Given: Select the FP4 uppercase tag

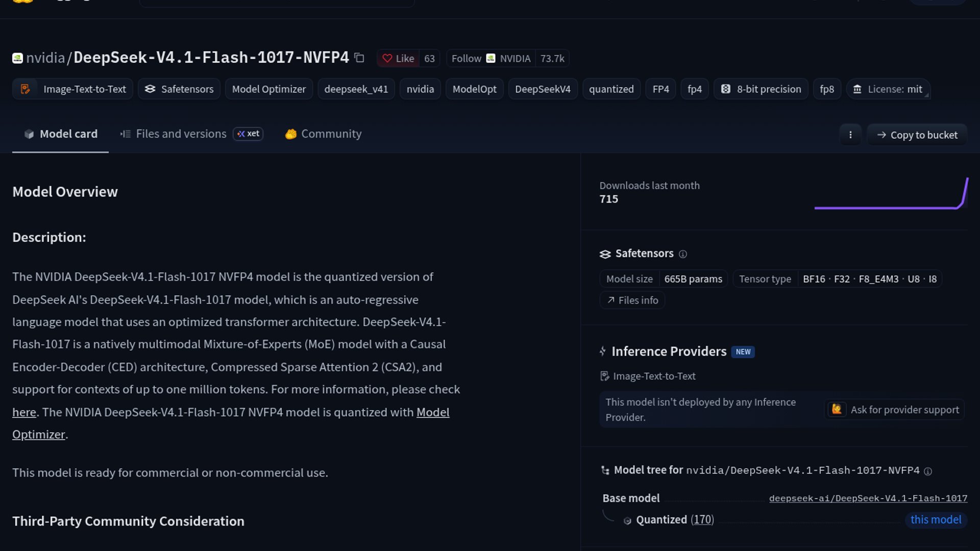Looking at the screenshot, I should (x=660, y=89).
